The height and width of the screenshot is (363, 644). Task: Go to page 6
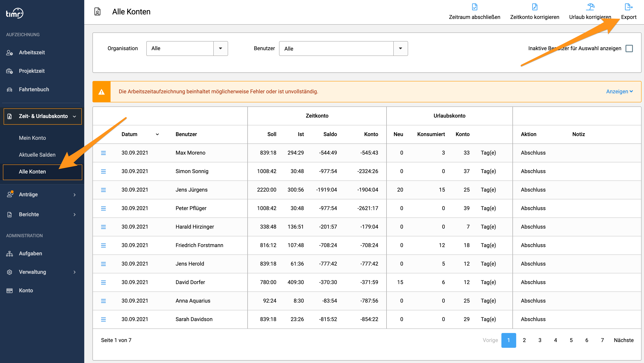click(x=587, y=340)
